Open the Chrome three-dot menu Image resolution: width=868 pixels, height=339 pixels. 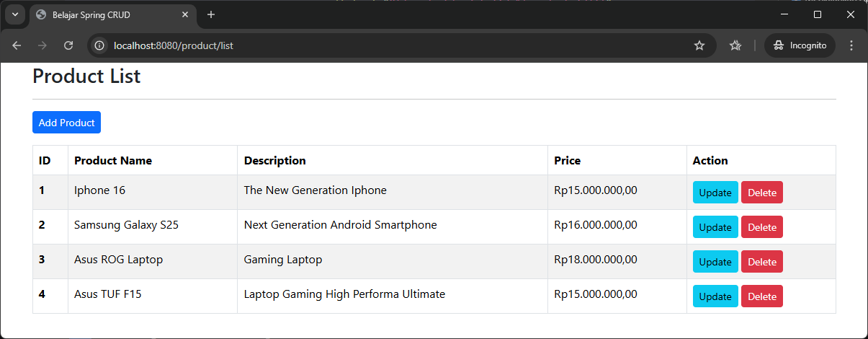click(851, 45)
